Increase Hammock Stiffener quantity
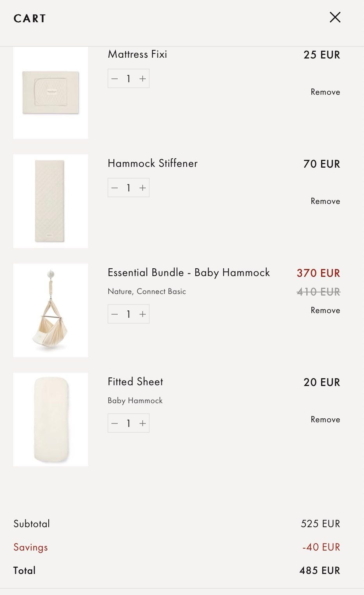Image resolution: width=364 pixels, height=595 pixels. pyautogui.click(x=143, y=188)
